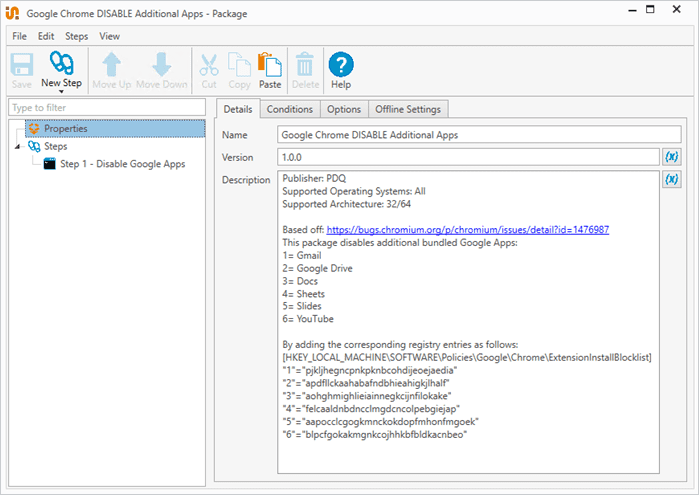Screen dimensions: 699x495
Task: Click the '1= Gmail' line
Action: (302, 256)
